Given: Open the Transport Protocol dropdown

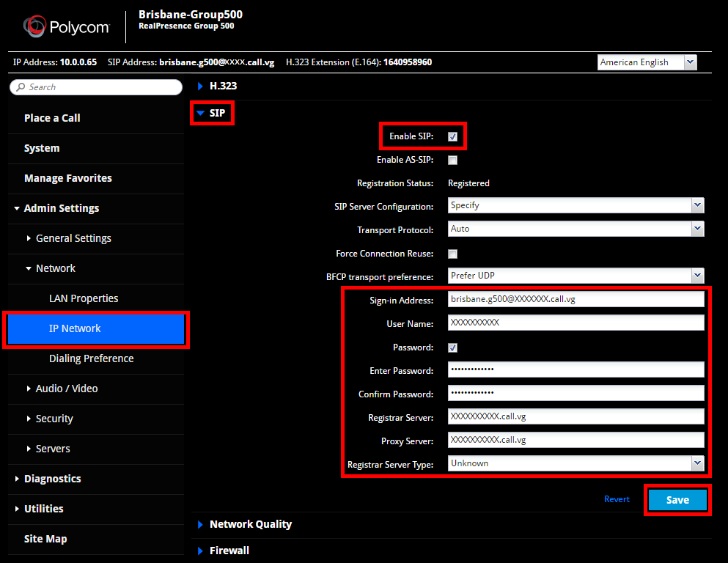Looking at the screenshot, I should click(576, 229).
